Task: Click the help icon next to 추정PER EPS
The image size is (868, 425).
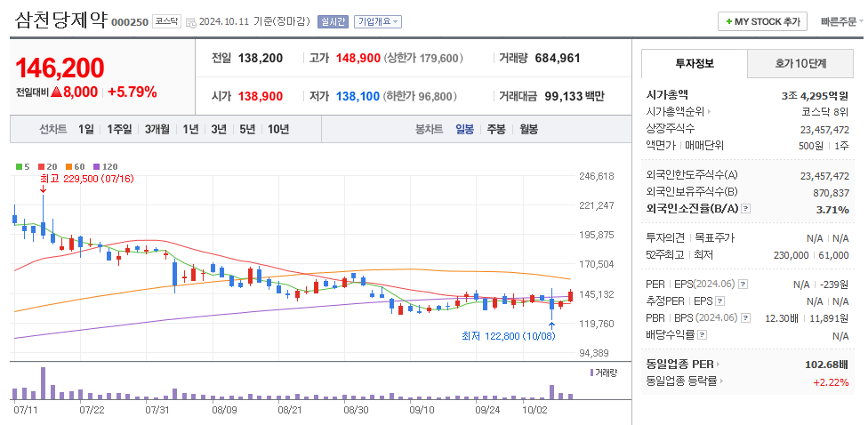Action: pyautogui.click(x=719, y=301)
